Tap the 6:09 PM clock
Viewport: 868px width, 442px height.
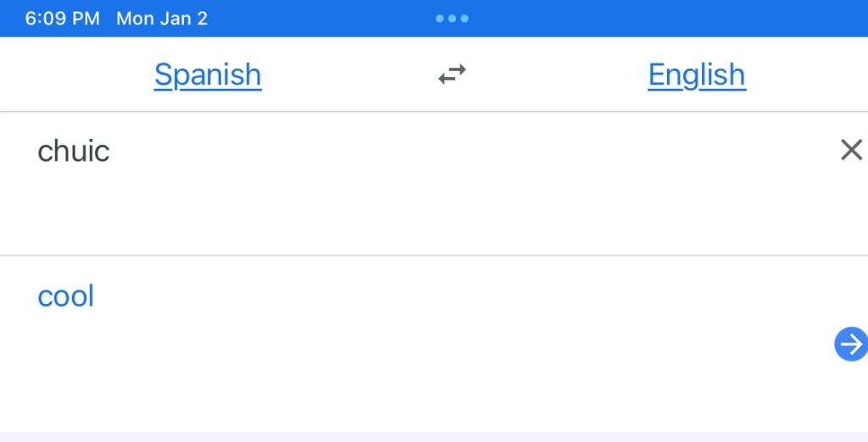(x=62, y=19)
